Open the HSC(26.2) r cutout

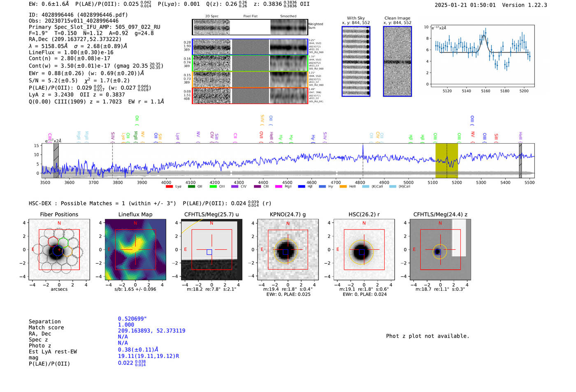(x=364, y=250)
